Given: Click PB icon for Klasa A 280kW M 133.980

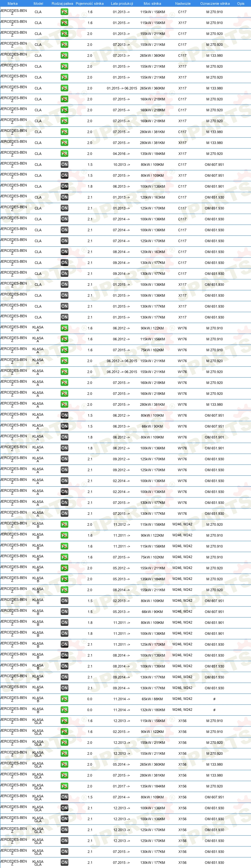Looking at the screenshot, I should coord(65,404).
